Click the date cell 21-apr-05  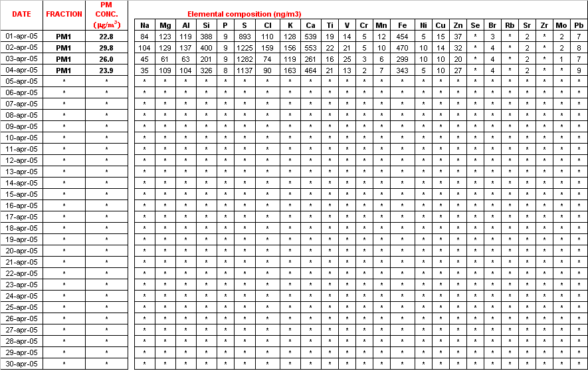(21, 261)
